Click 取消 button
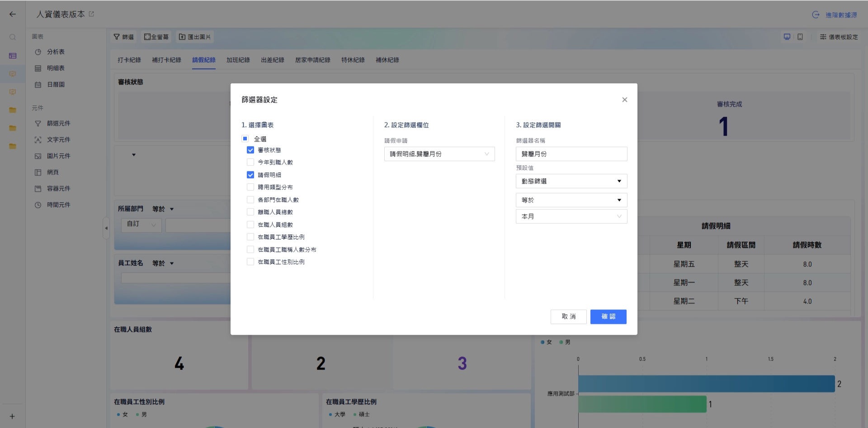868x428 pixels. tap(569, 317)
